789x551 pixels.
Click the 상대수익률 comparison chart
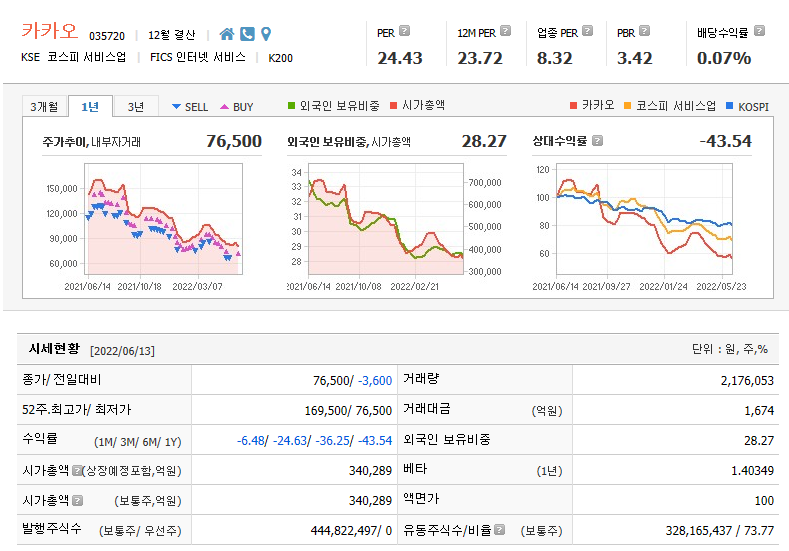pyautogui.click(x=644, y=219)
